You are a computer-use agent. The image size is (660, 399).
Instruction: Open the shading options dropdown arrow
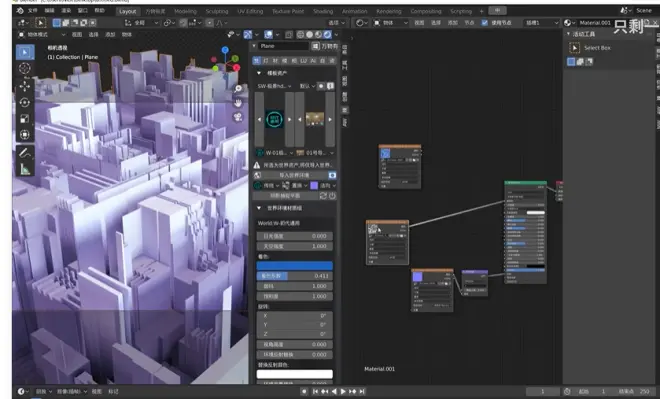(x=336, y=35)
